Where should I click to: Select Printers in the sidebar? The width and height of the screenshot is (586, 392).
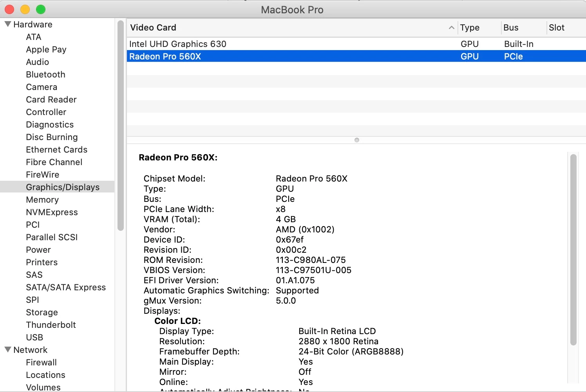coord(42,262)
